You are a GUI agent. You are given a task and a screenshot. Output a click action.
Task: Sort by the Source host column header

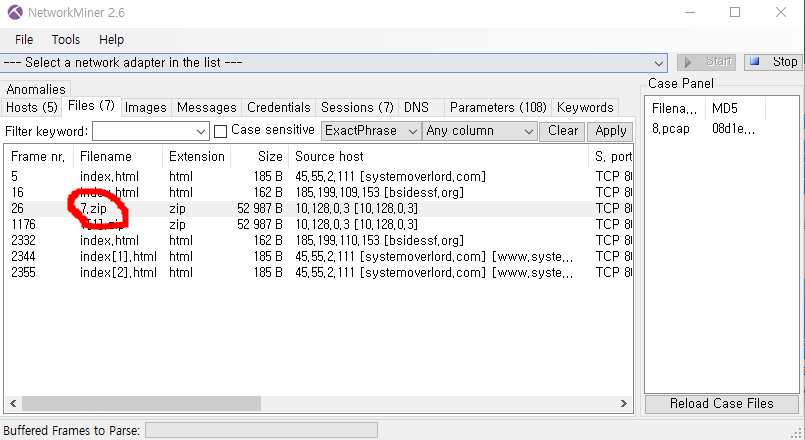tap(439, 157)
